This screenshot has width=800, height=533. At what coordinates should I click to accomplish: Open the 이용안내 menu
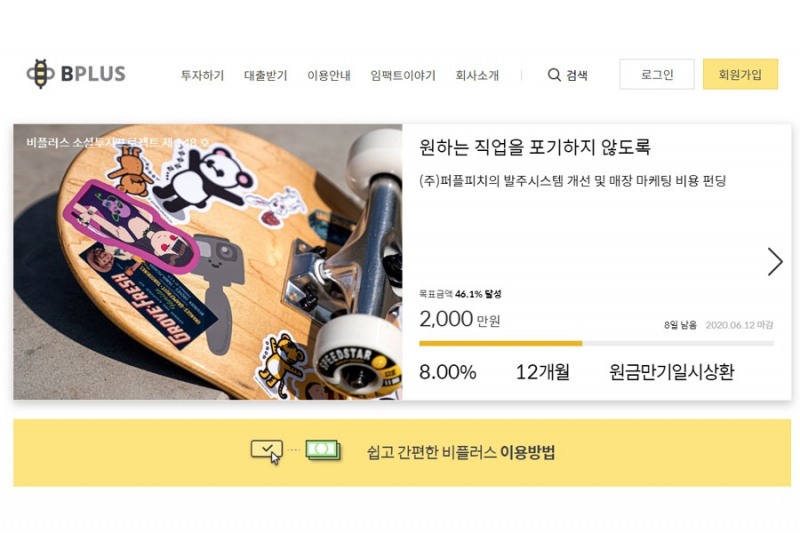329,75
